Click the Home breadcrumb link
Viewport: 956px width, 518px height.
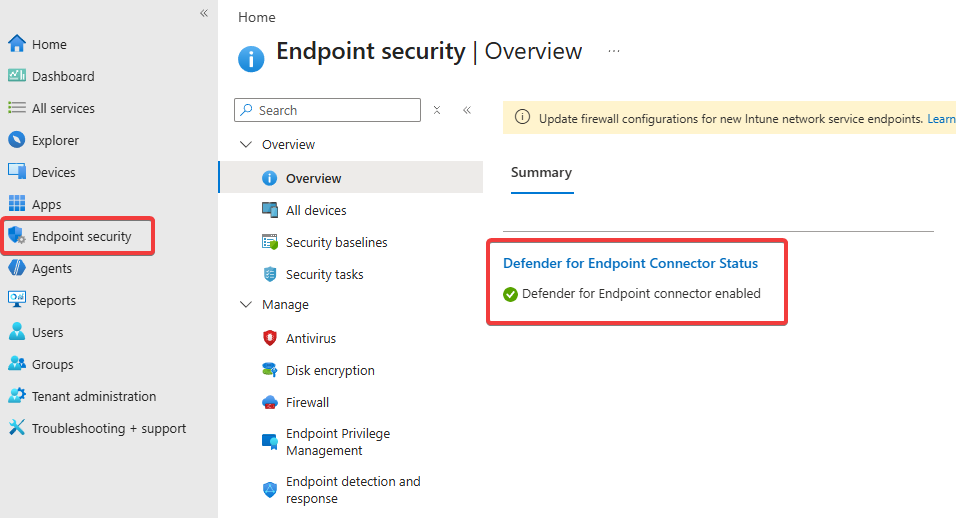(x=257, y=17)
